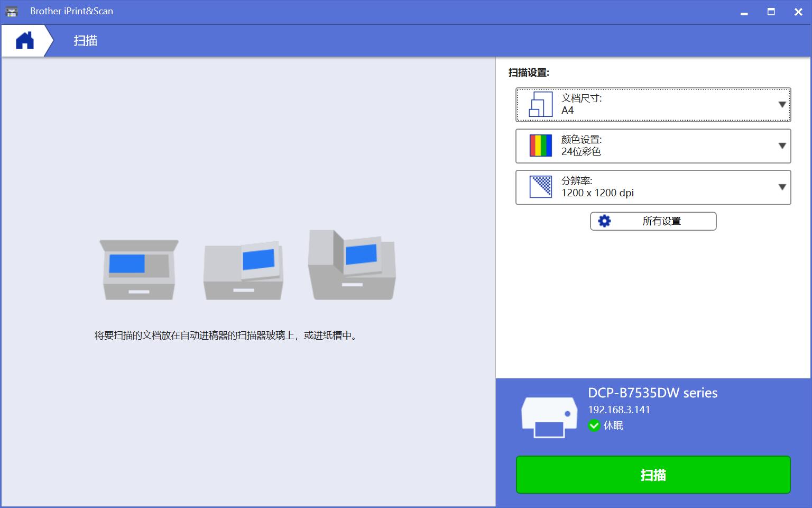Click the upright scanner illustration

click(352, 265)
